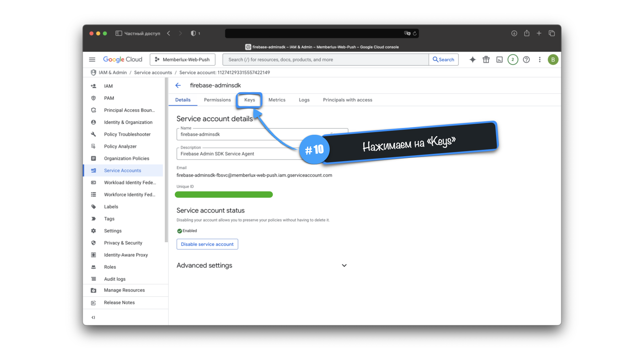Click the green Unique ID bar
Viewport: 644px width, 362px height.
224,195
